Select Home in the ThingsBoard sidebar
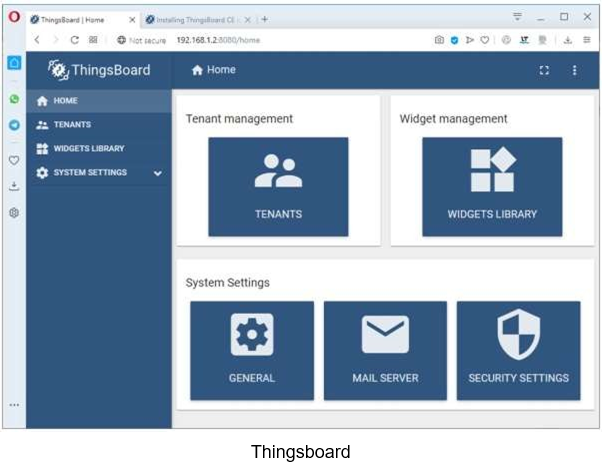 99,101
